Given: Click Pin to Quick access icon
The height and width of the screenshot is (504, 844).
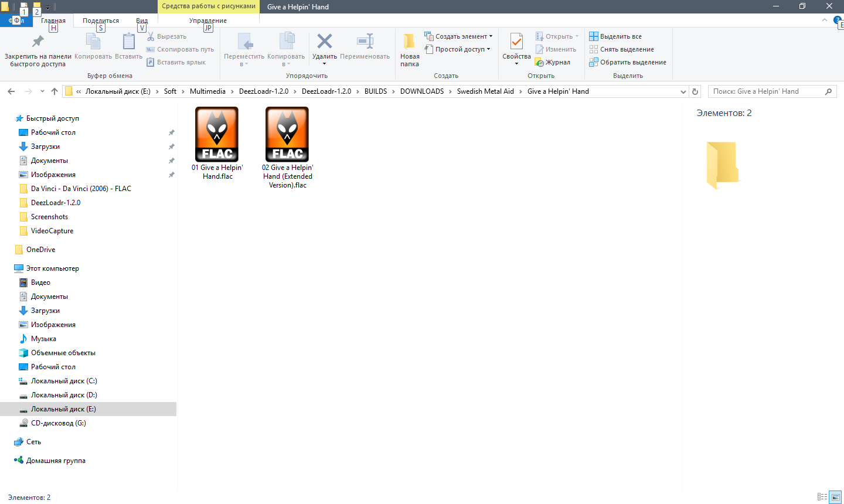Looking at the screenshot, I should 38,42.
